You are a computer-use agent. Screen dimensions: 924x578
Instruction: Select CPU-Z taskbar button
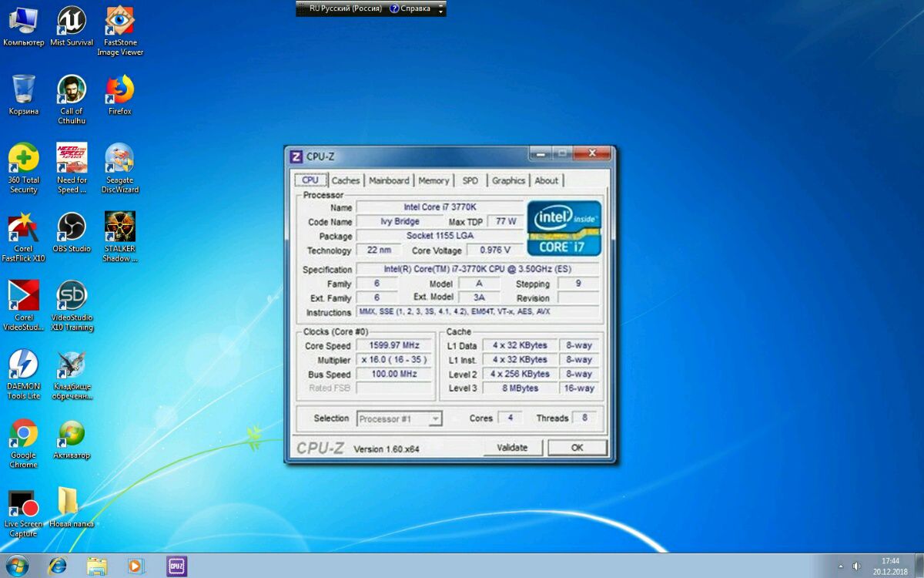point(177,566)
